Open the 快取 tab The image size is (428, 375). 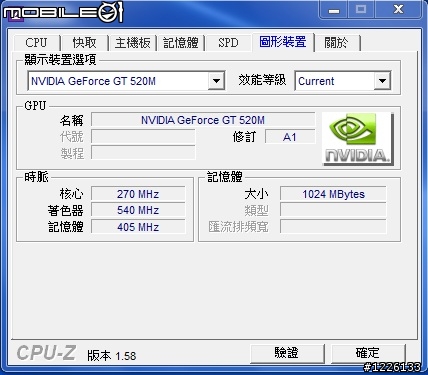pyautogui.click(x=84, y=43)
